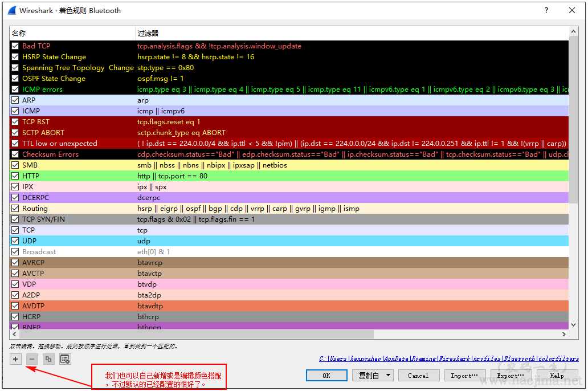The width and height of the screenshot is (588, 391).
Task: Click the filter text 'udp'
Action: click(x=144, y=241)
